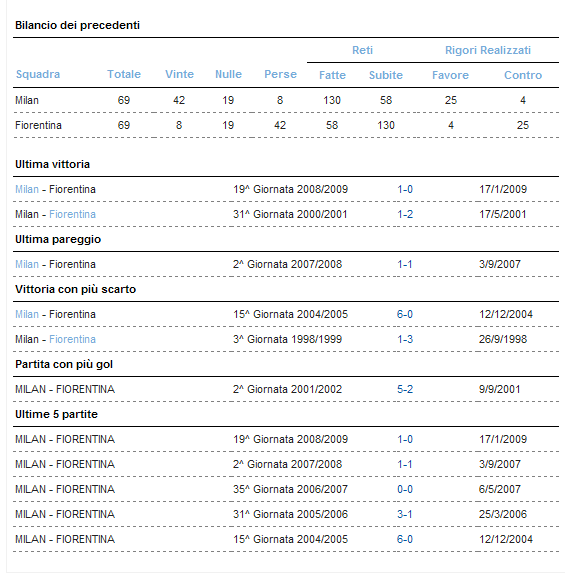Click the 'Partita con più gol' heading

coord(64,364)
